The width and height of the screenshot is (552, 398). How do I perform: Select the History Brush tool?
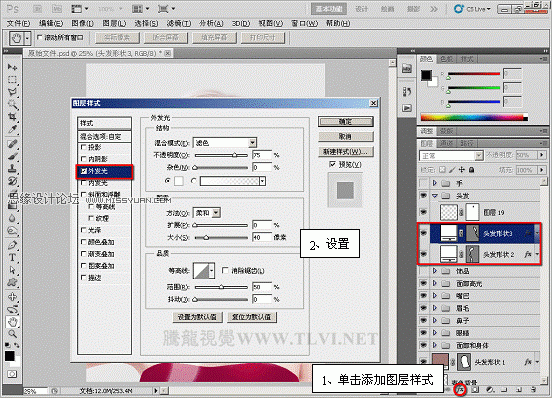[13, 181]
